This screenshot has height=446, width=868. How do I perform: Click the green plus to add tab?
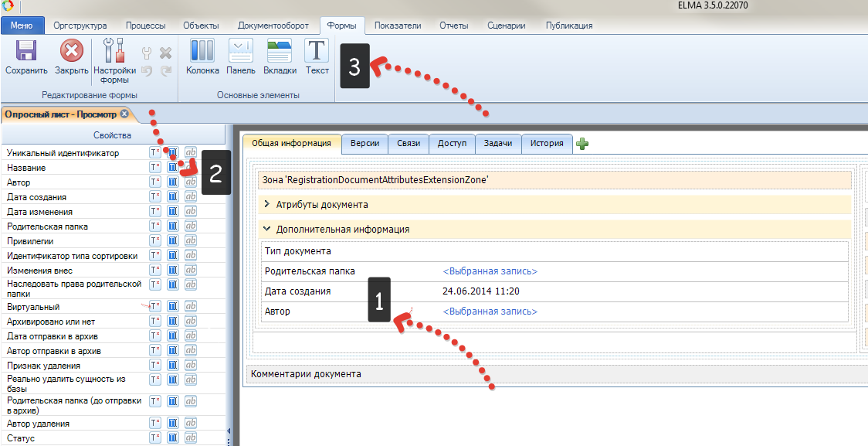[582, 144]
